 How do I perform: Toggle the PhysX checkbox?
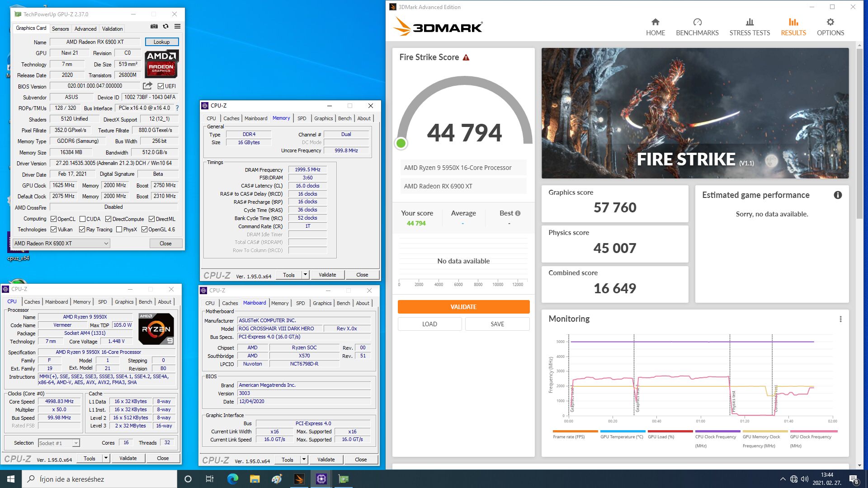119,230
